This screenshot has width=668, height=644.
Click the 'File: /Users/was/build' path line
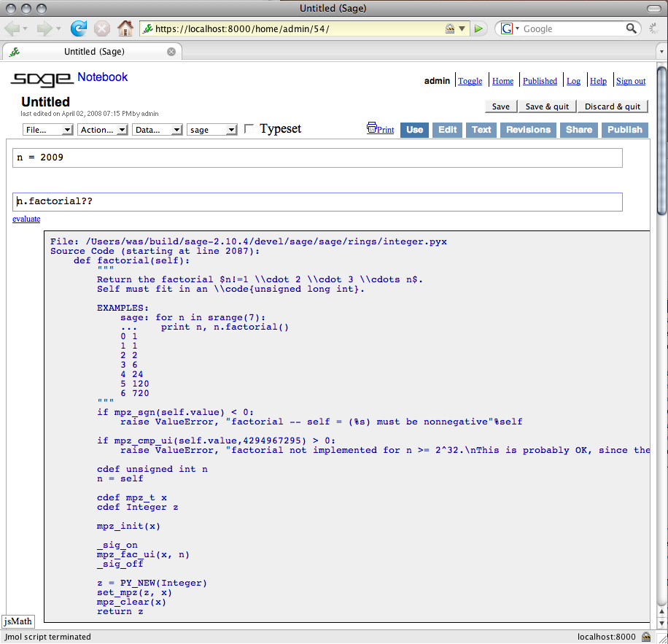249,241
